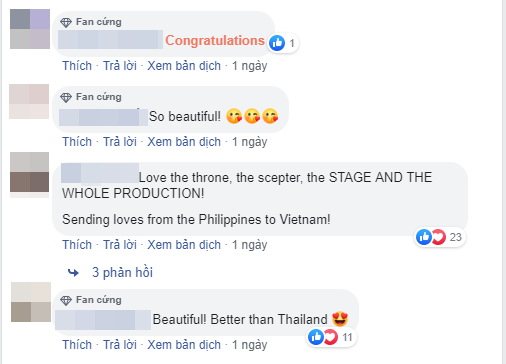Open the avatar of the Philippines commenter
This screenshot has width=506, height=364.
29,175
